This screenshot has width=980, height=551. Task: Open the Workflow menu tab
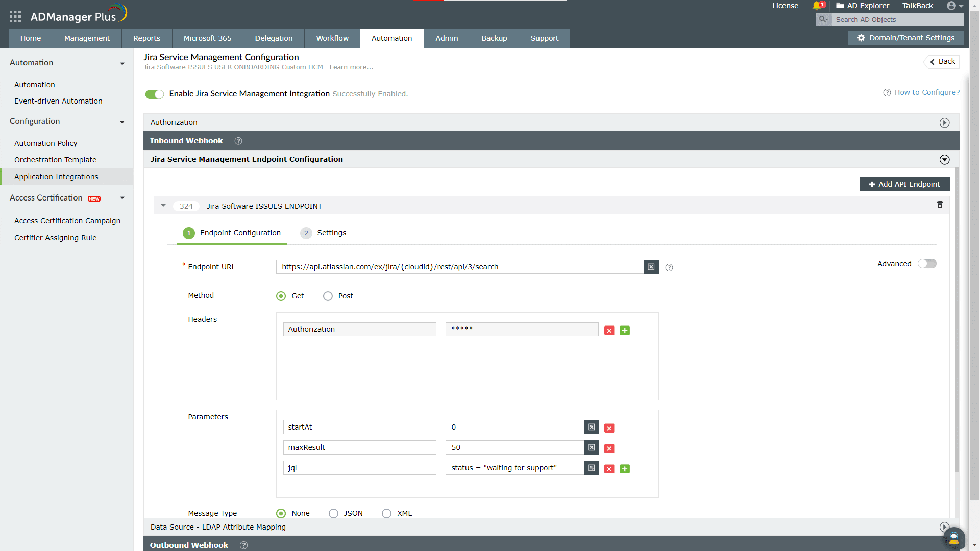point(332,38)
